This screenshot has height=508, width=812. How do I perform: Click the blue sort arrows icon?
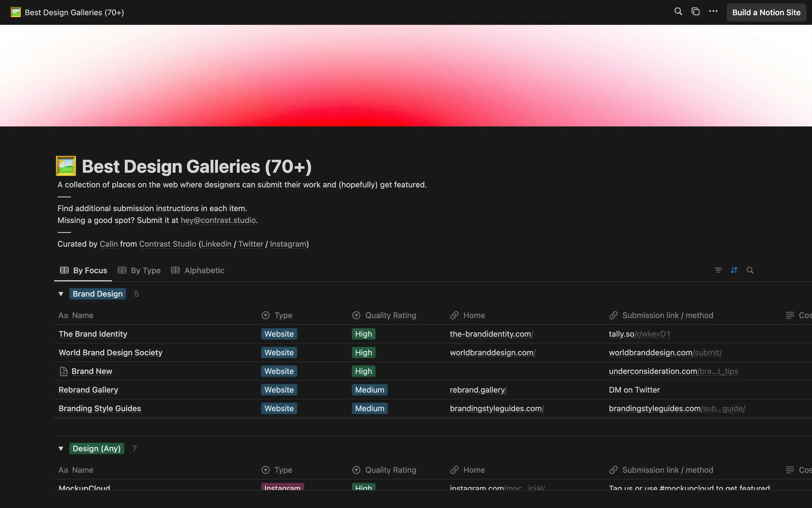tap(734, 270)
